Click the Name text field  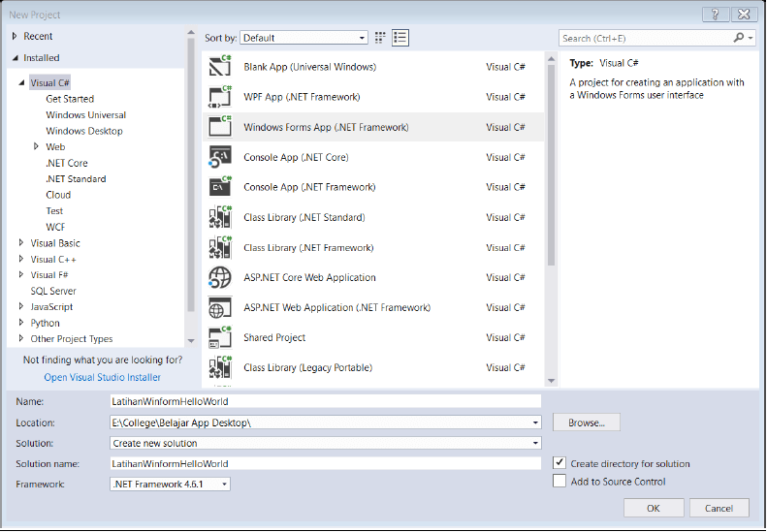325,401
